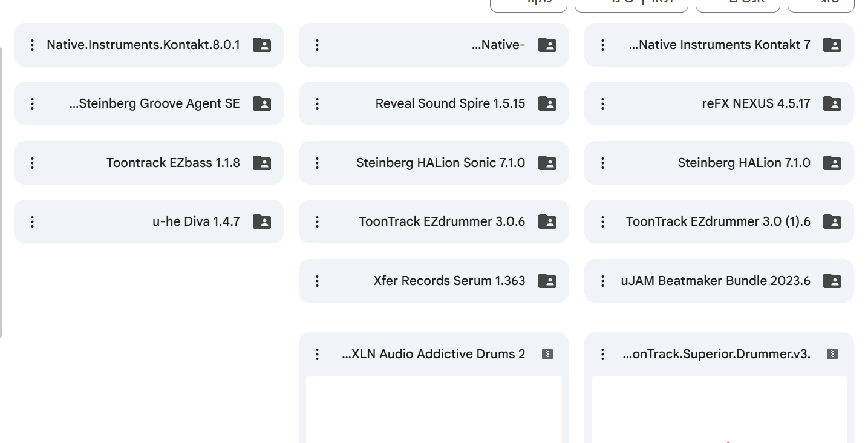Open three-dot menu for u-he Diva 1.4.7
Screen dimensions: 868x443
click(x=33, y=221)
